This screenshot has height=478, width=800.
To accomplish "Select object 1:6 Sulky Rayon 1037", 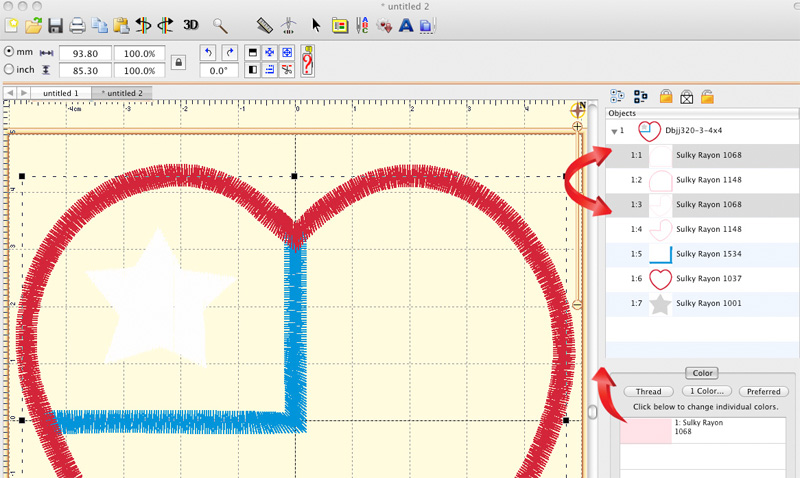I will pos(702,279).
